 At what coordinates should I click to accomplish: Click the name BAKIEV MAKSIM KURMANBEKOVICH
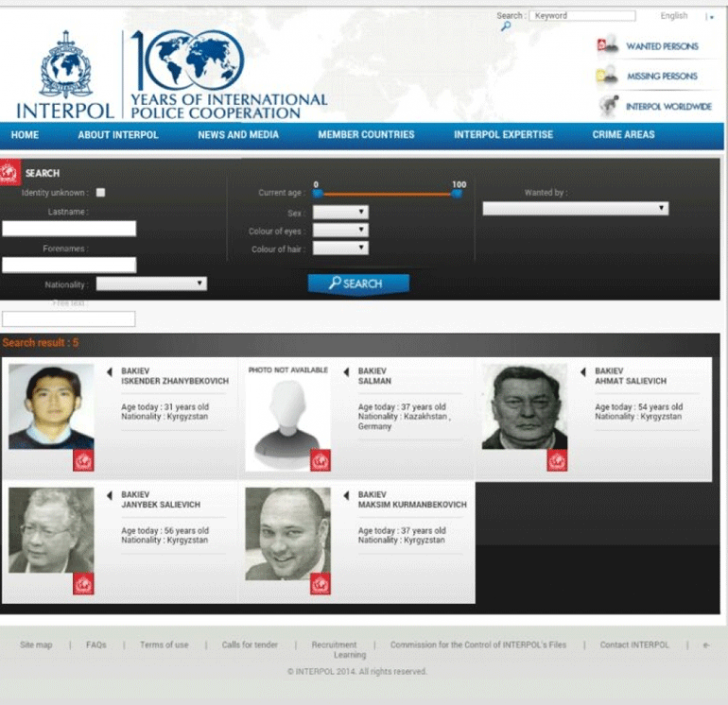pyautogui.click(x=412, y=499)
